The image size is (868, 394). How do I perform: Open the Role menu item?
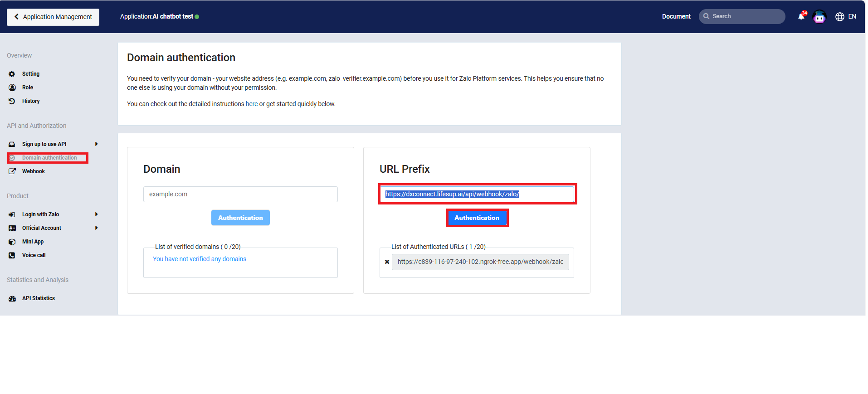tap(28, 88)
